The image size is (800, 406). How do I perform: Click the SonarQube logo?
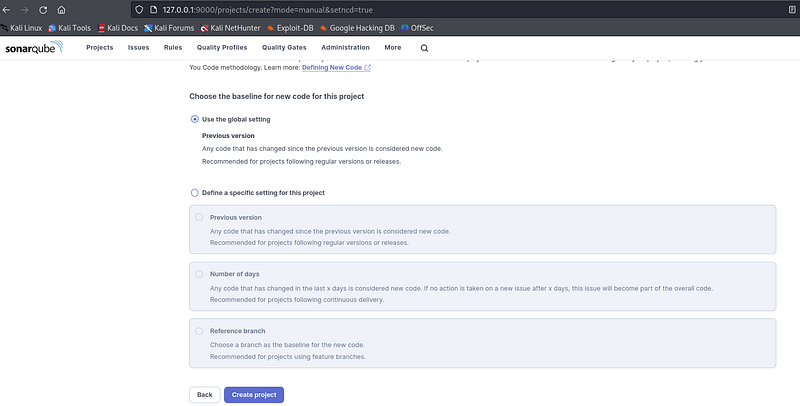pos(34,48)
